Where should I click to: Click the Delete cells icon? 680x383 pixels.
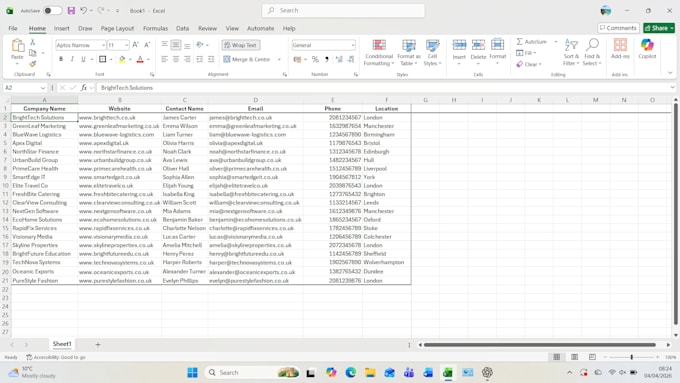point(478,45)
